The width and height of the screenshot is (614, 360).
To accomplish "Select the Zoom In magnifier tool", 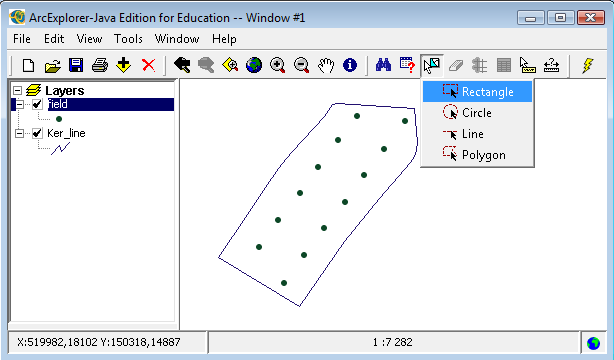I will [278, 65].
